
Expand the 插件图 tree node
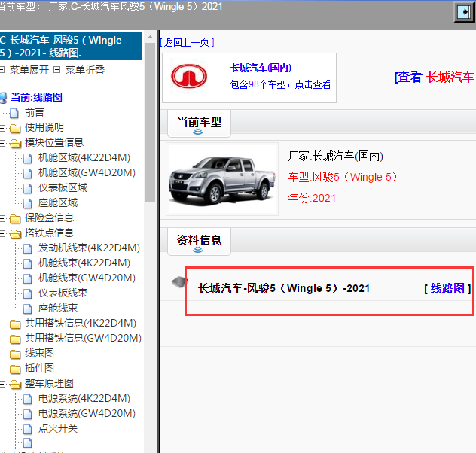coord(2,369)
